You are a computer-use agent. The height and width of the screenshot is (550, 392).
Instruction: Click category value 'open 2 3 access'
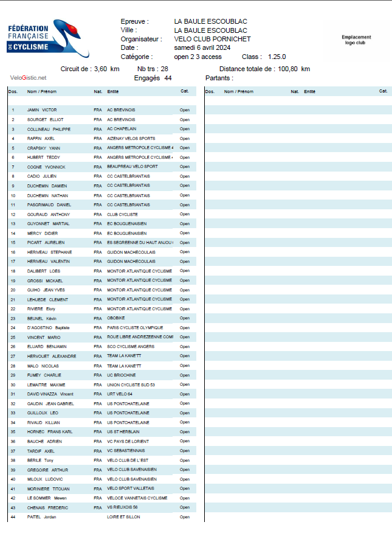click(x=198, y=57)
